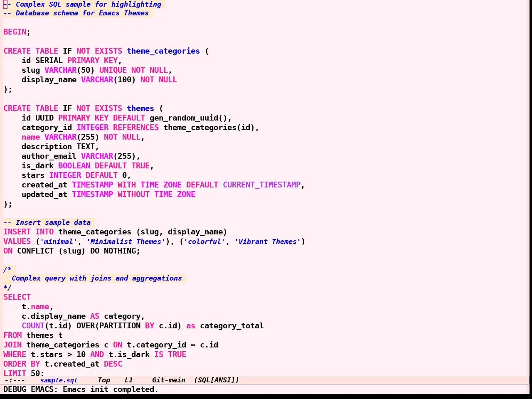Image resolution: width=532 pixels, height=399 pixels.
Task: Click the -:--- buffer status indicator
Action: click(15, 380)
